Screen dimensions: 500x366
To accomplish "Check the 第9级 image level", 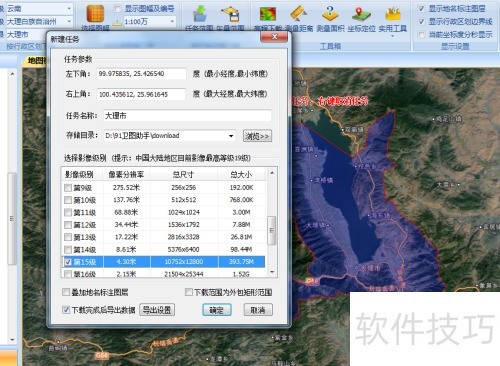I will pyautogui.click(x=68, y=188).
